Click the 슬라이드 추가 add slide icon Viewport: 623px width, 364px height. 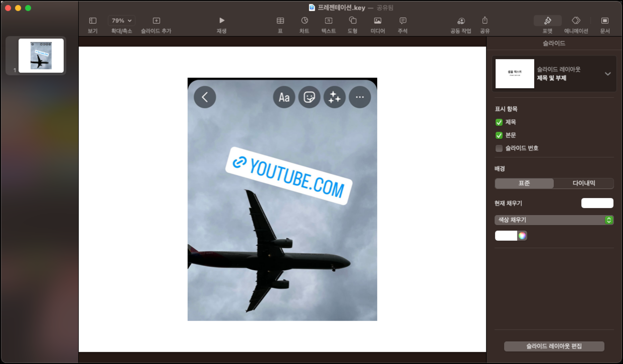(156, 21)
